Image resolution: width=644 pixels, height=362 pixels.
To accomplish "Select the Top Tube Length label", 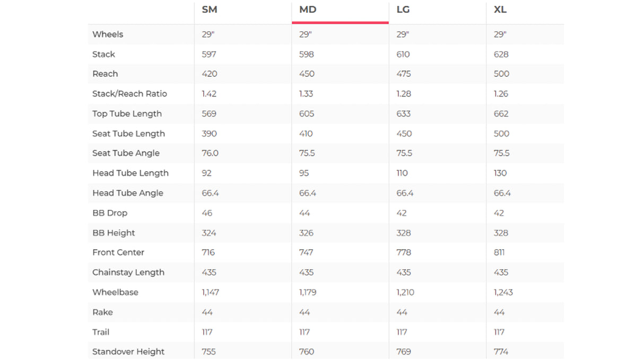I will [127, 113].
